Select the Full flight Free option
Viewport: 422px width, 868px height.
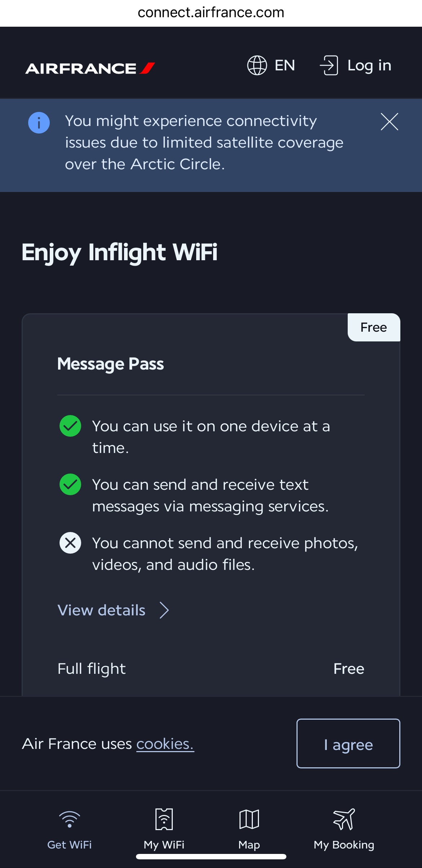tap(211, 669)
